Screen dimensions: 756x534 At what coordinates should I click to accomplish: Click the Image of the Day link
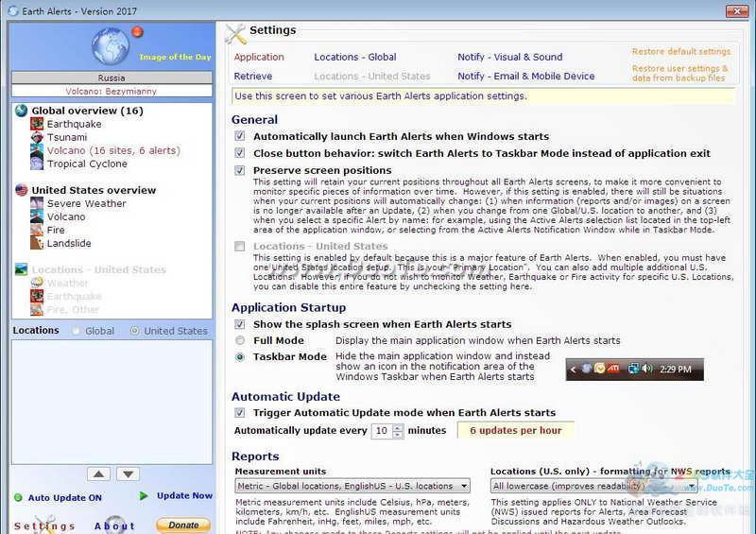coord(175,57)
